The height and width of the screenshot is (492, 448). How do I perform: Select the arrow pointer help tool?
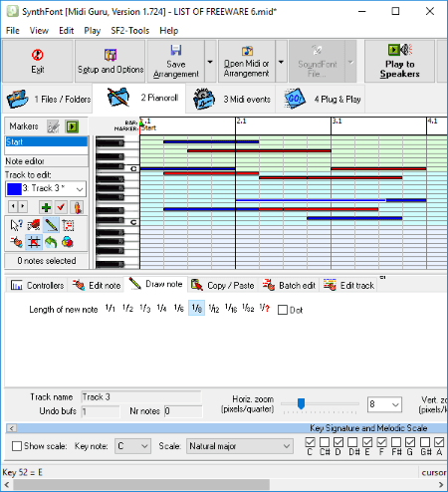[x=16, y=225]
